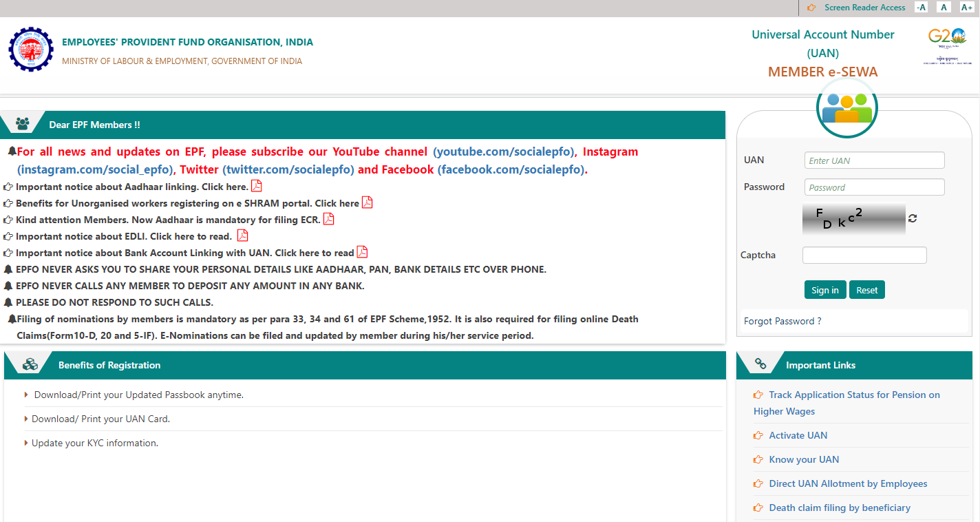Open Screen Reader Access link
980x522 pixels.
point(864,8)
